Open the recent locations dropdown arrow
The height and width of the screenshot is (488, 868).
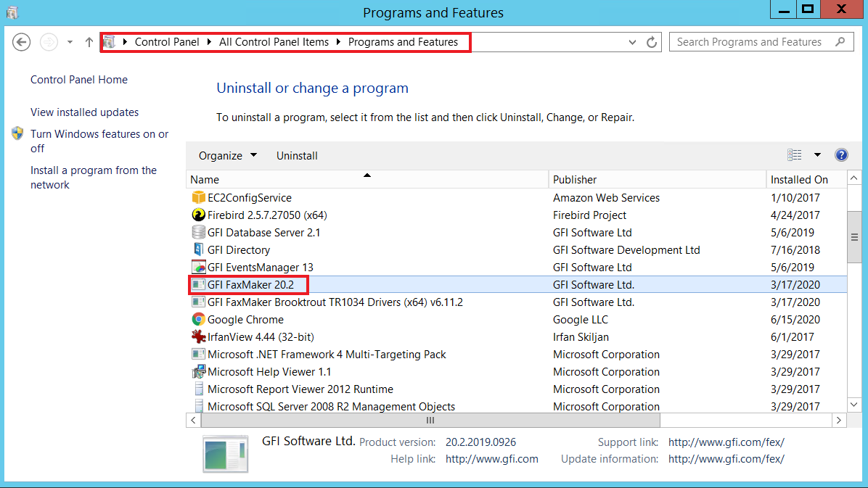point(70,42)
